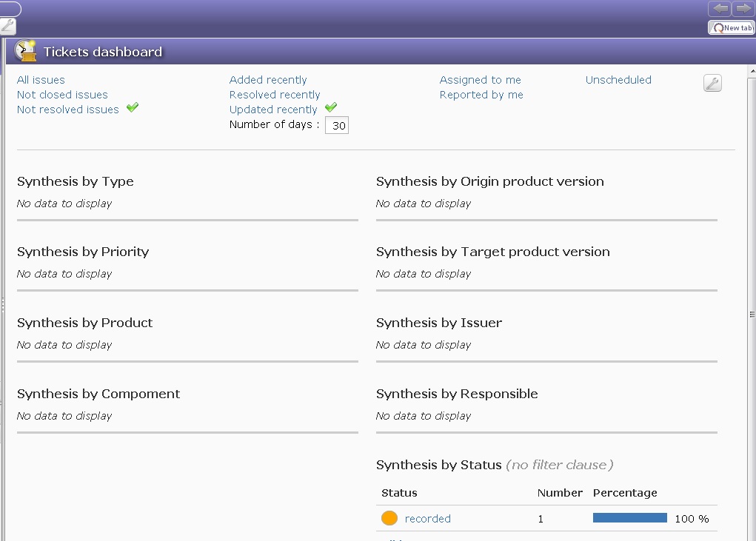Click the Number of days input field

[337, 126]
